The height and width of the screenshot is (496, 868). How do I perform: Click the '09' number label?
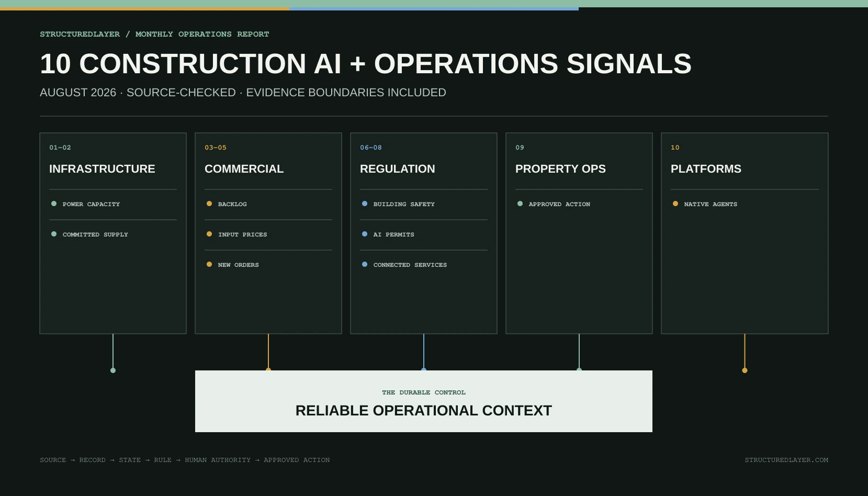pyautogui.click(x=520, y=148)
